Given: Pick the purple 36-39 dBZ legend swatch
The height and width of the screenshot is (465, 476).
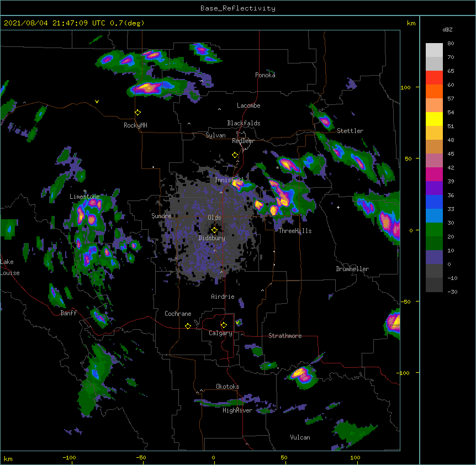Looking at the screenshot, I should [434, 188].
